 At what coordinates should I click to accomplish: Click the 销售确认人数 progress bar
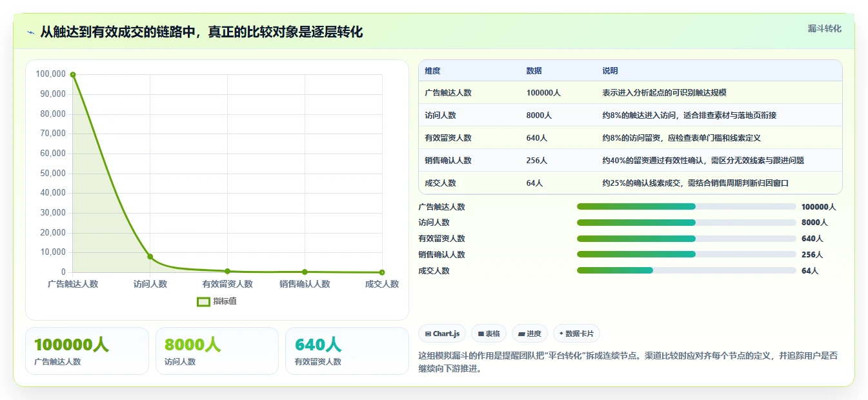(686, 254)
